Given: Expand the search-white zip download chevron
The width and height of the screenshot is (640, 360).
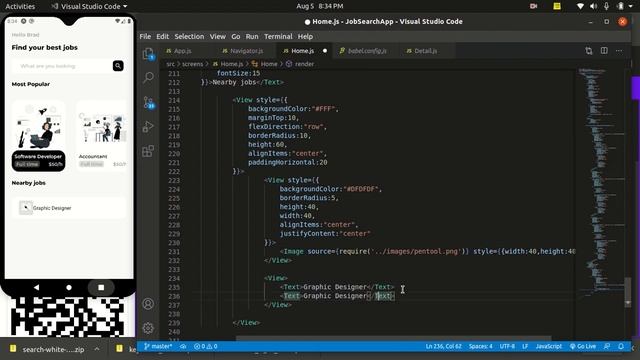Looking at the screenshot, I should [97, 349].
